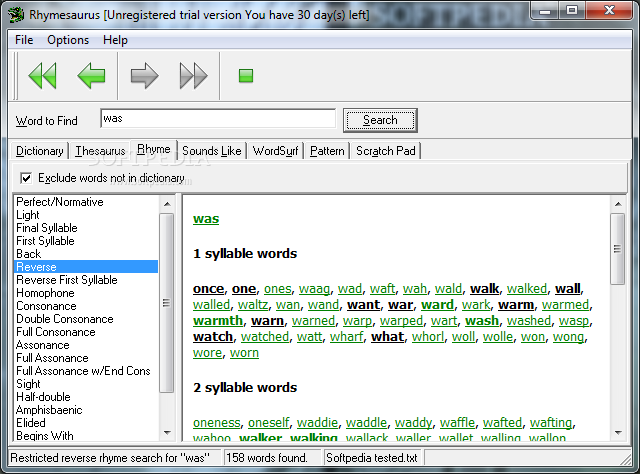The width and height of the screenshot is (640, 474).
Task: Click status bar text "158 words found."
Action: (x=267, y=458)
